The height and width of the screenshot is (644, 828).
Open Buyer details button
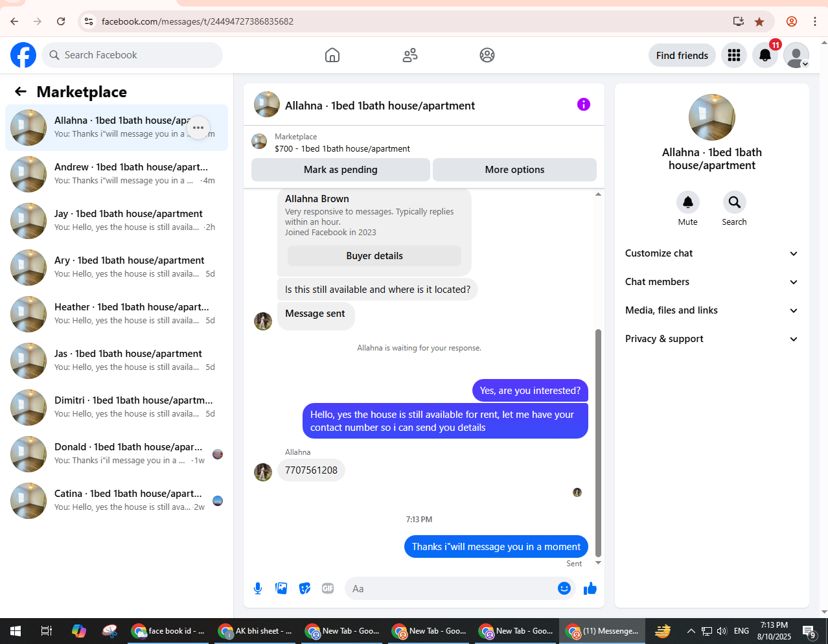(374, 256)
